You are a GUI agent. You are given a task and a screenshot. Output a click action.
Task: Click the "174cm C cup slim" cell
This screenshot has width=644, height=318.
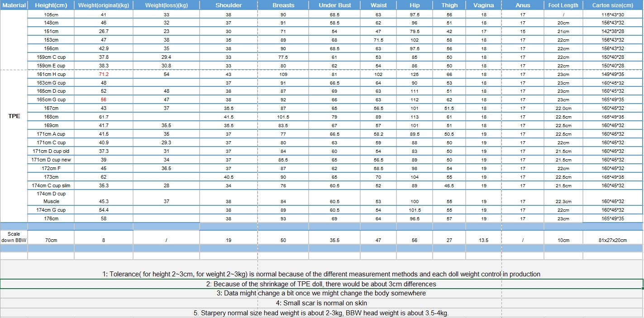51,185
